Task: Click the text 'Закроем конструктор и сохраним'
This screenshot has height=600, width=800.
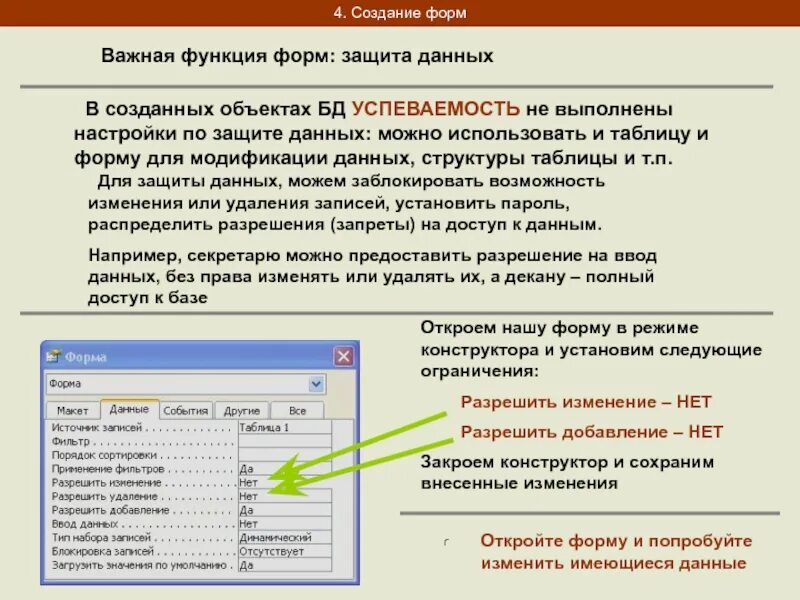Action: click(x=567, y=462)
